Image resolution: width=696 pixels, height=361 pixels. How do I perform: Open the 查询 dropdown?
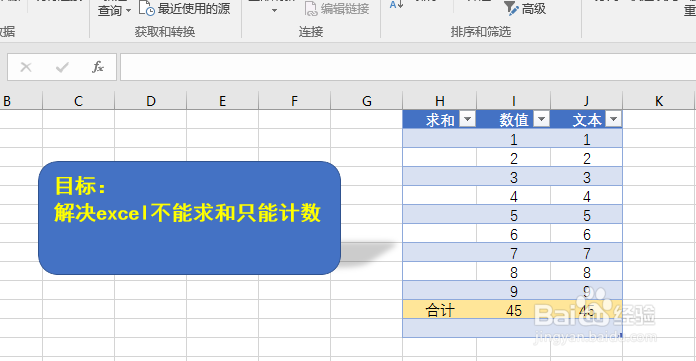[114, 10]
